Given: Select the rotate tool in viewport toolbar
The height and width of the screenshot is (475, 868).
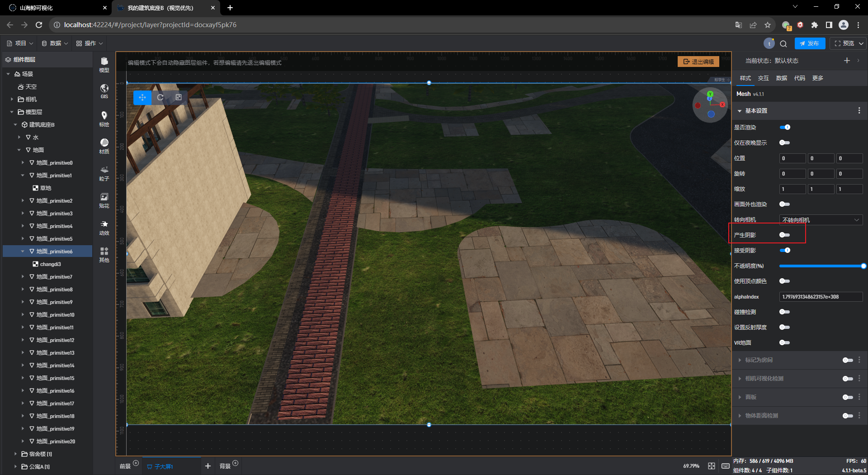Looking at the screenshot, I should [x=160, y=97].
